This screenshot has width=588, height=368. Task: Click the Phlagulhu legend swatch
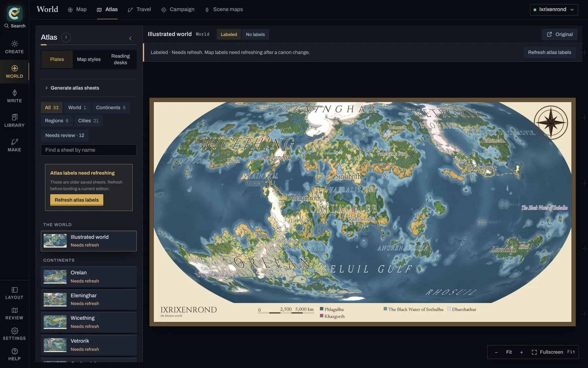coord(321,309)
